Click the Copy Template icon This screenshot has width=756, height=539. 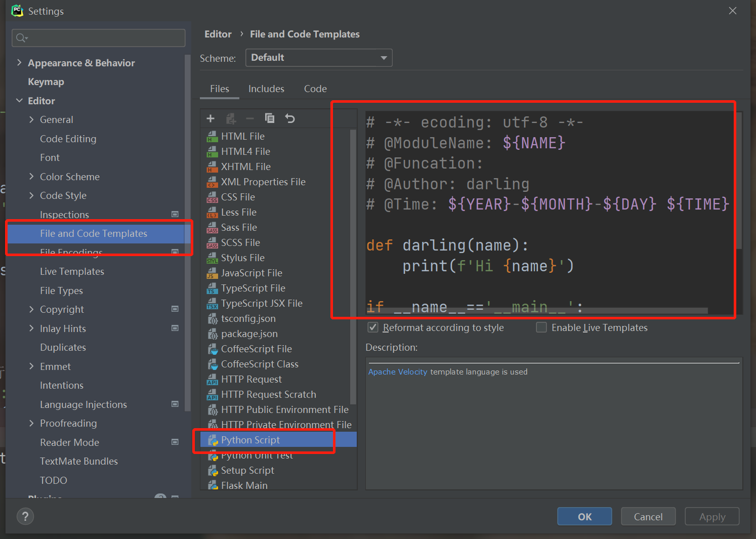click(270, 118)
